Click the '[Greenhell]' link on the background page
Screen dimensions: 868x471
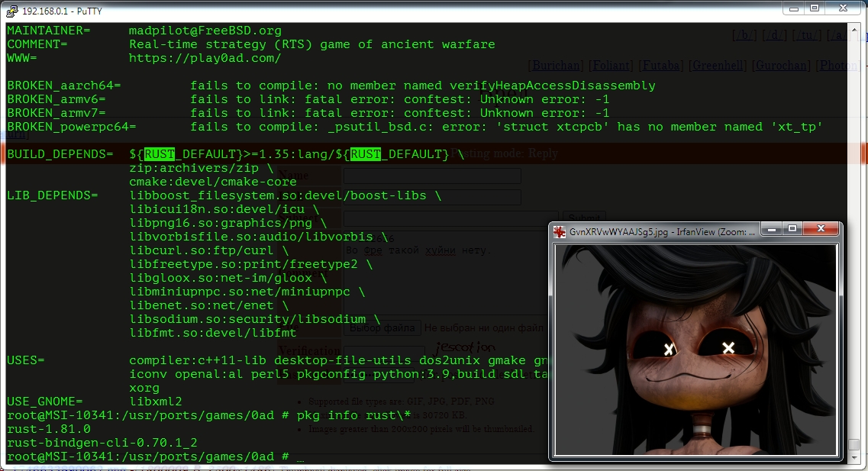tap(718, 66)
